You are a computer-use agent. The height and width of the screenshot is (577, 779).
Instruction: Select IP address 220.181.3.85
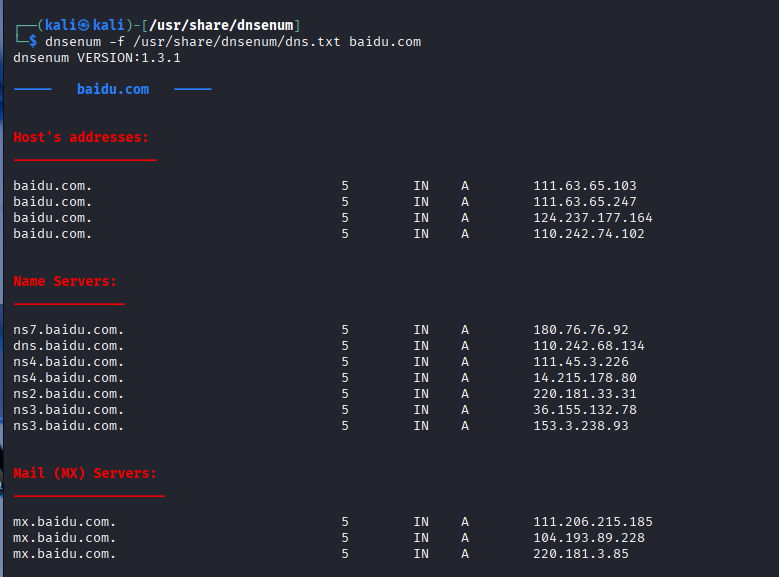pyautogui.click(x=581, y=554)
